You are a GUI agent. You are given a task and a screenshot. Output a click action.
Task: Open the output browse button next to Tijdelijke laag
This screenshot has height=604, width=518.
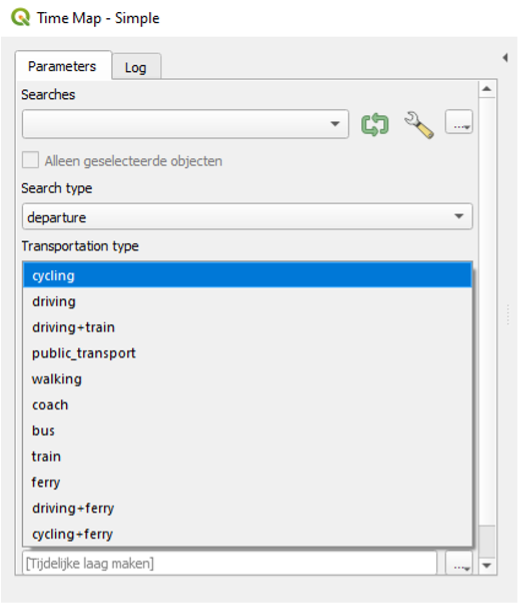tap(459, 564)
